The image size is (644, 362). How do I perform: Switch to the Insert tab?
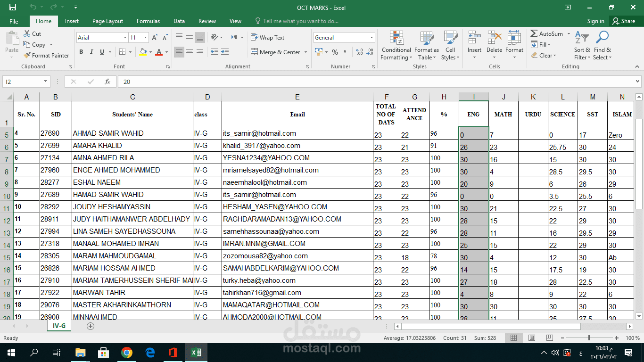[x=72, y=21]
